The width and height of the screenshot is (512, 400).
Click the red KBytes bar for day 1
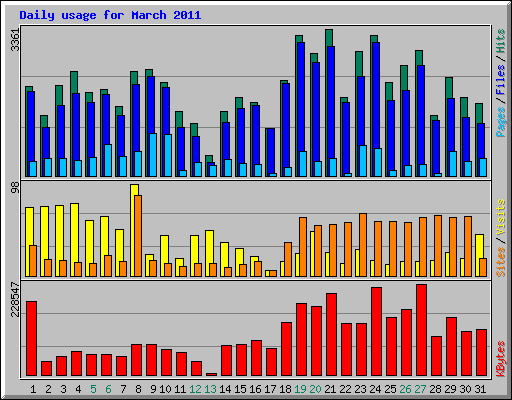(x=31, y=339)
